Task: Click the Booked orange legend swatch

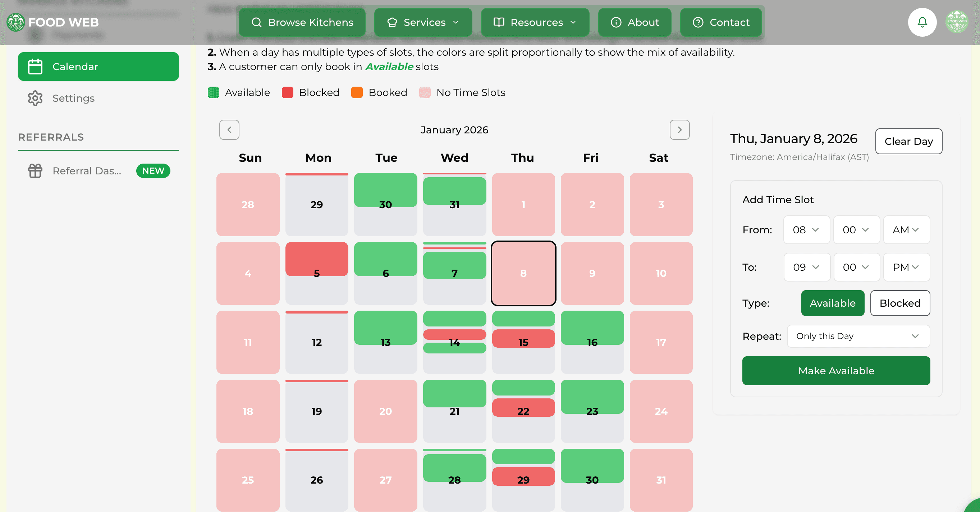Action: 357,92
